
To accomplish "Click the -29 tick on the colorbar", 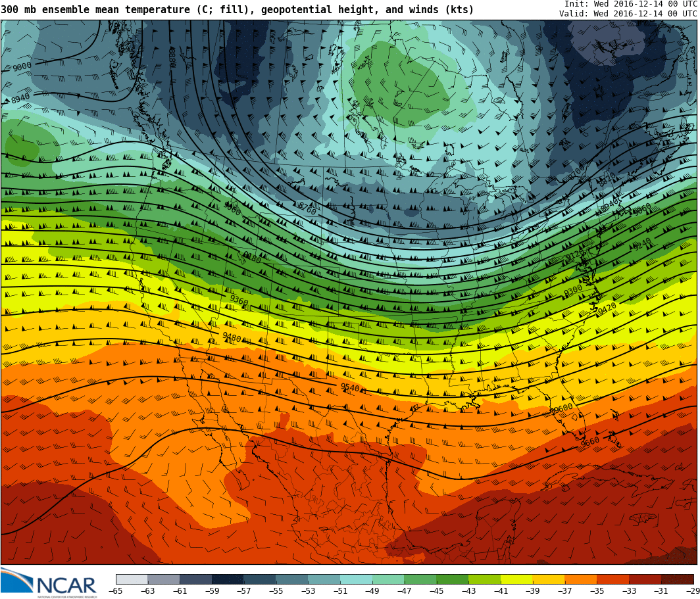I will (x=692, y=591).
